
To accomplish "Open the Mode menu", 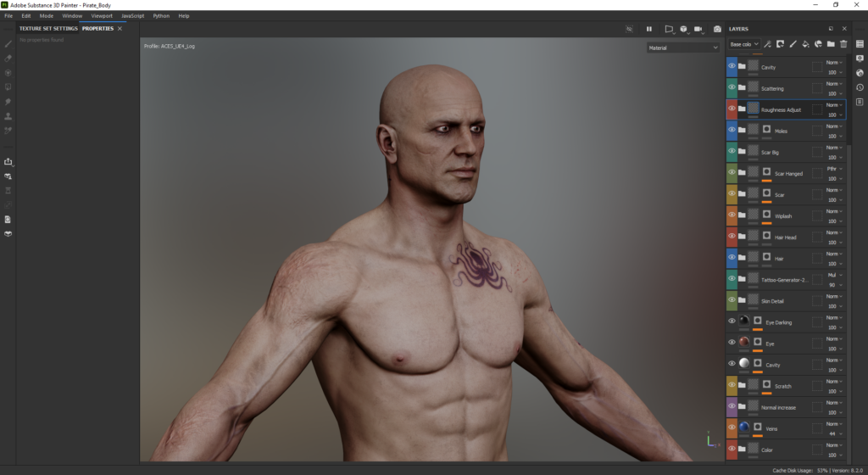I will [x=47, y=16].
